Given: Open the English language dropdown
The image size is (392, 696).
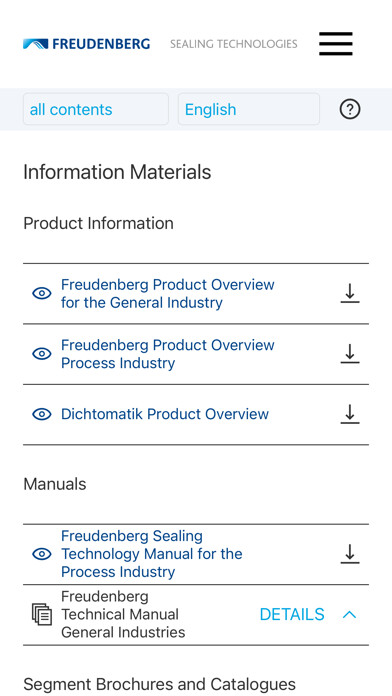Looking at the screenshot, I should (x=249, y=109).
